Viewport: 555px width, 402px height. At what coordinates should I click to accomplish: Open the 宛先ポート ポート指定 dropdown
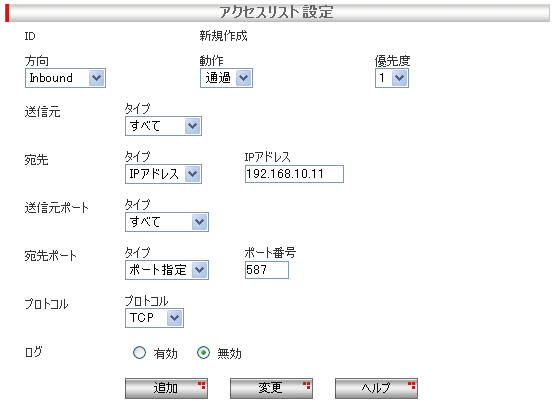pyautogui.click(x=167, y=270)
